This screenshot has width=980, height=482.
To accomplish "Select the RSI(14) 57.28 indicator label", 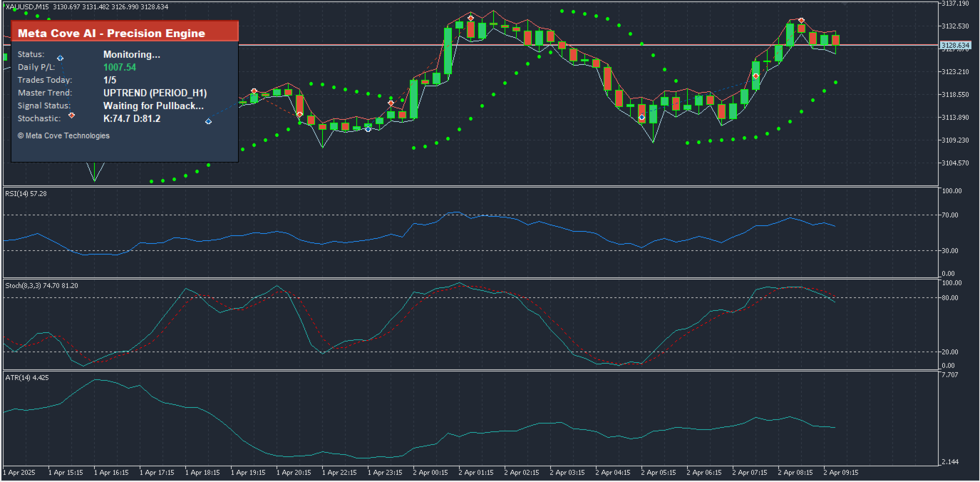I will click(x=26, y=193).
